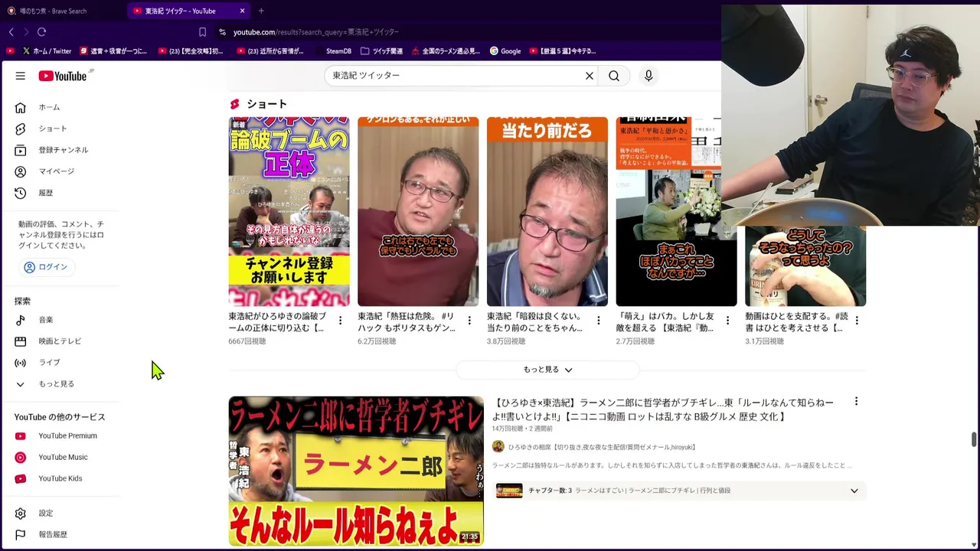The image size is (980, 551).
Task: Open YouTube Kids link
Action: (x=61, y=479)
